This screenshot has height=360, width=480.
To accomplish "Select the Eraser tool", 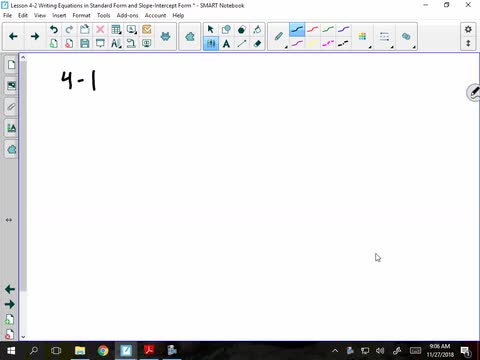I will click(257, 43).
